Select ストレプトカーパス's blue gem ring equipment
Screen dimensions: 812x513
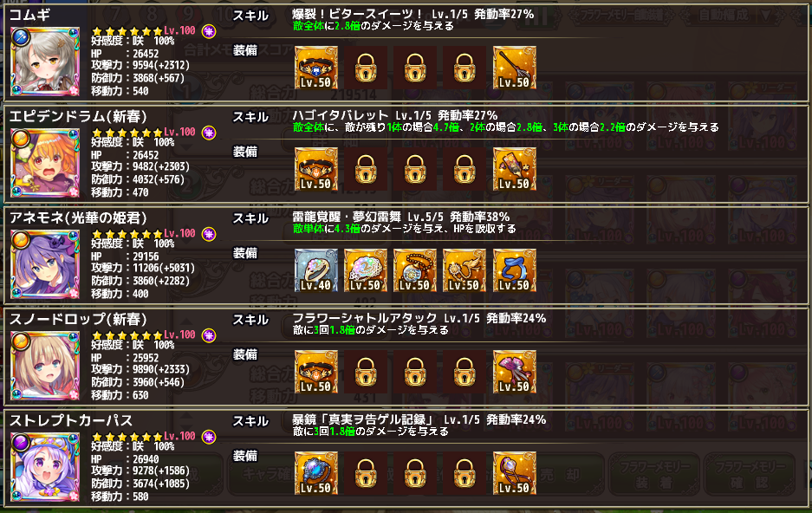316,473
